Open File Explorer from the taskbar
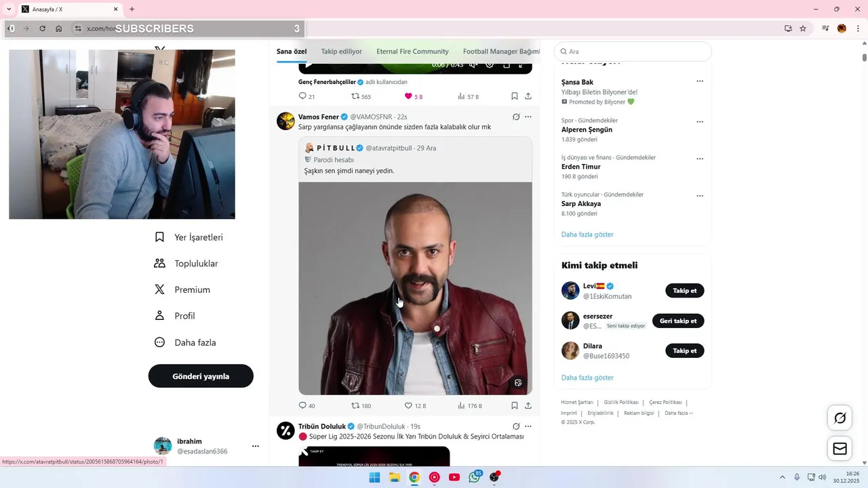The height and width of the screenshot is (488, 868). 394,477
